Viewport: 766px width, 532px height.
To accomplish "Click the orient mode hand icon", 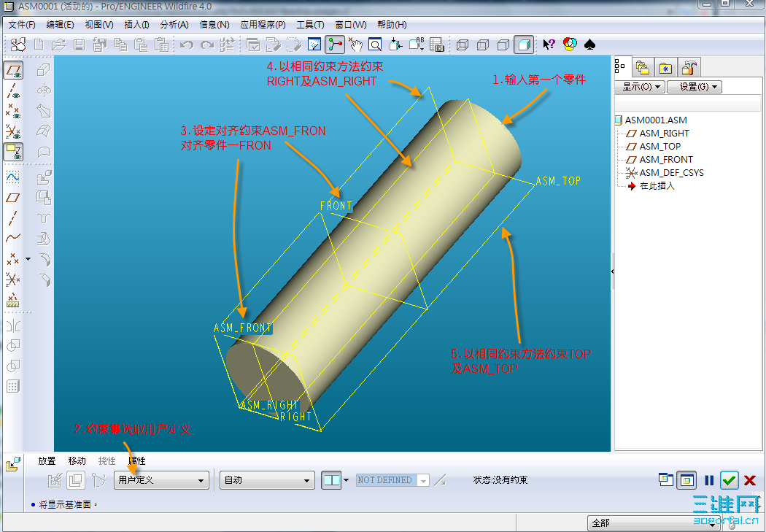I will 355,45.
